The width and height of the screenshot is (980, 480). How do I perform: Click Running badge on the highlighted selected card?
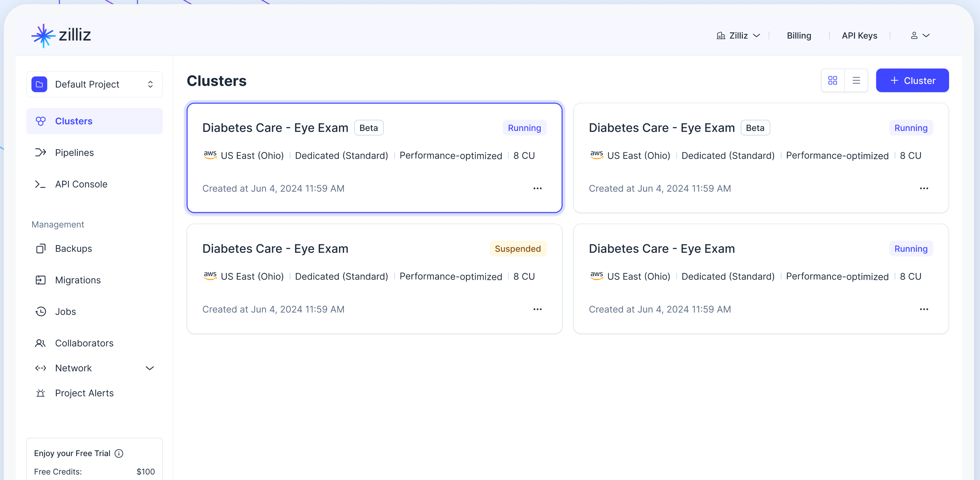coord(525,128)
